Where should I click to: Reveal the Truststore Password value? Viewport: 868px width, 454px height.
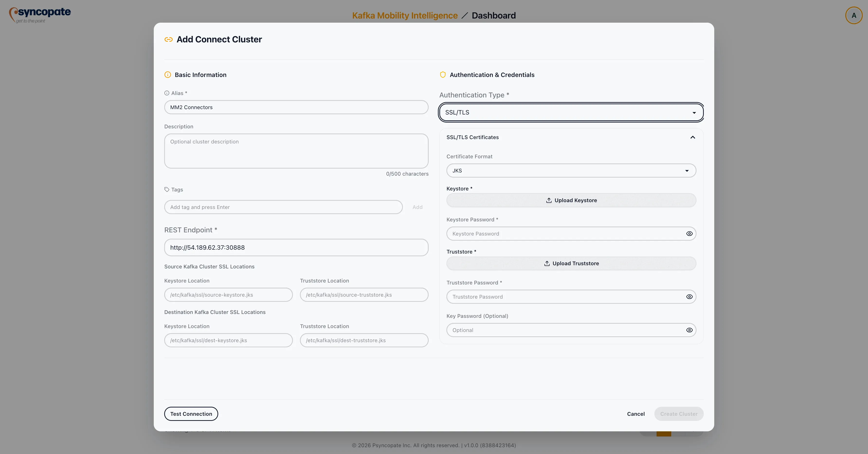coord(689,297)
